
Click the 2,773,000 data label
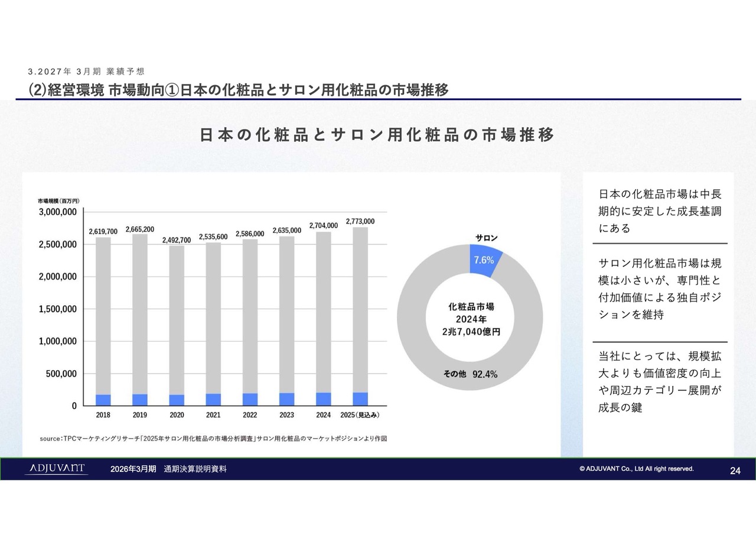click(360, 221)
